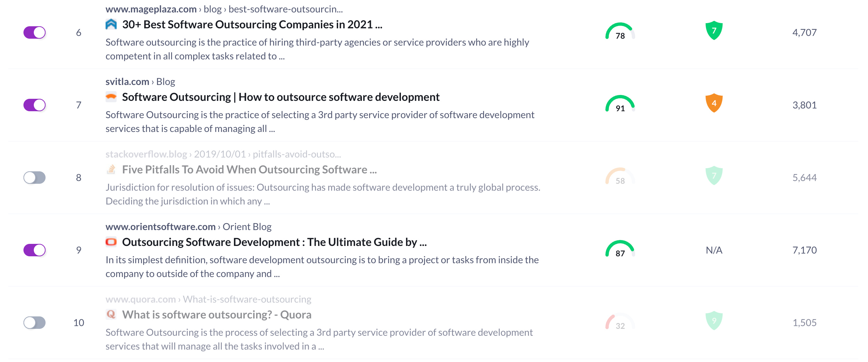Open '30+ Best Software Outsourcing Companies' link
The height and width of the screenshot is (362, 868).
252,25
